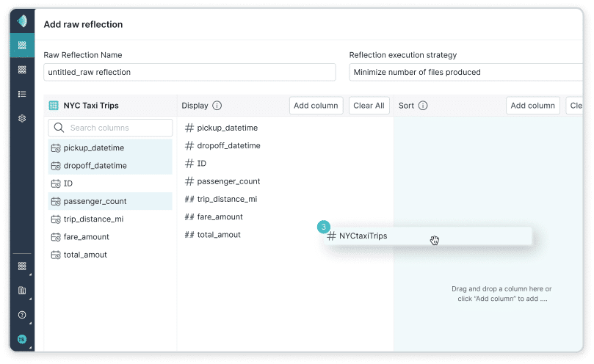Viewport: 594px width, 364px height.
Task: Click passenger_count in Display list
Action: point(228,181)
